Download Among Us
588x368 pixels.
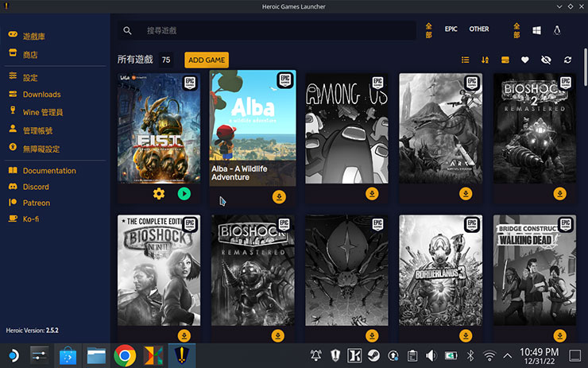372,194
